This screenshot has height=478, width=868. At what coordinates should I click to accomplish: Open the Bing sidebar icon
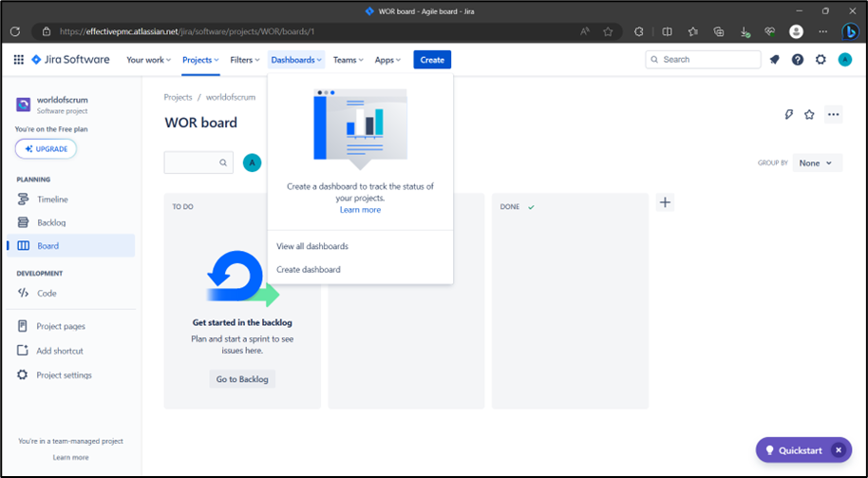tap(850, 31)
